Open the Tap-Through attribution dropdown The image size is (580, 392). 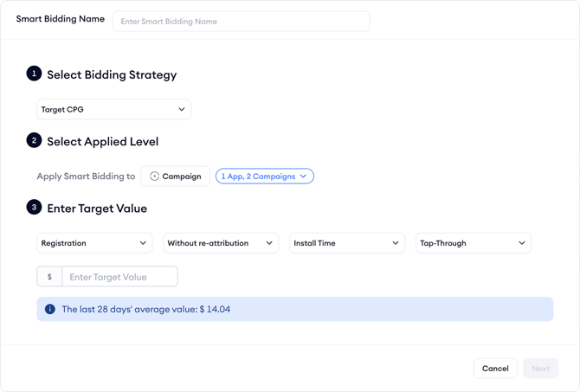(473, 243)
